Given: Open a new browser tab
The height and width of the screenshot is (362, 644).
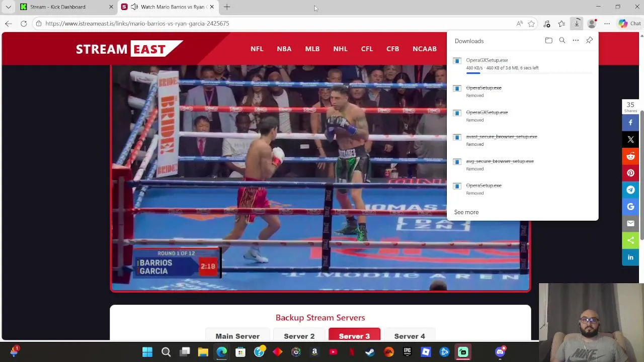Looking at the screenshot, I should pyautogui.click(x=227, y=7).
